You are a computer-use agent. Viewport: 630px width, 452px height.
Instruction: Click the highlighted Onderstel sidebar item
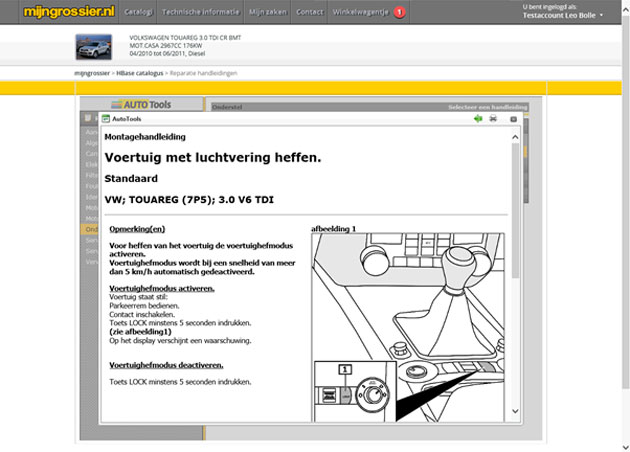tap(89, 229)
